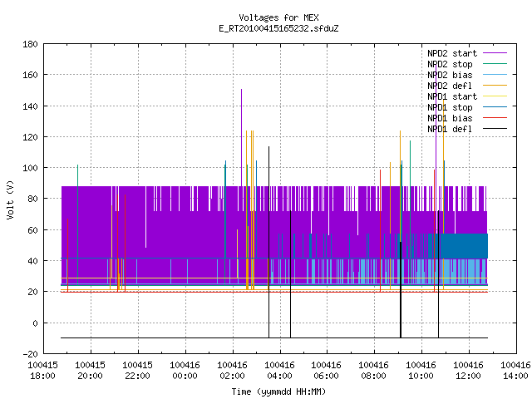The height and width of the screenshot is (399, 532).
Task: Click the chart title Voltages for MEX
Action: pyautogui.click(x=279, y=17)
